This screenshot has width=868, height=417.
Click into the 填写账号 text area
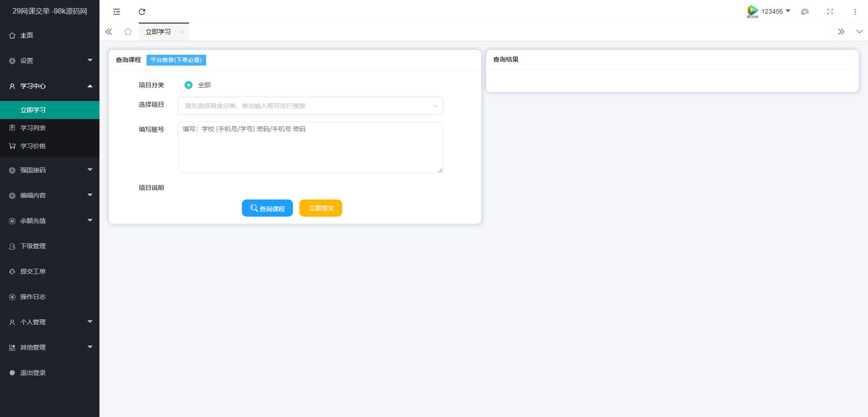click(310, 147)
